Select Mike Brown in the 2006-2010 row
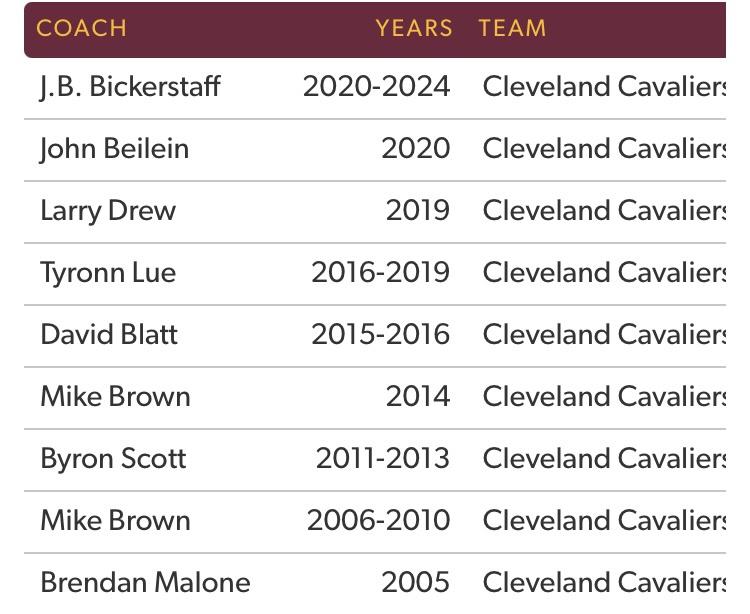The width and height of the screenshot is (750, 614). (114, 521)
